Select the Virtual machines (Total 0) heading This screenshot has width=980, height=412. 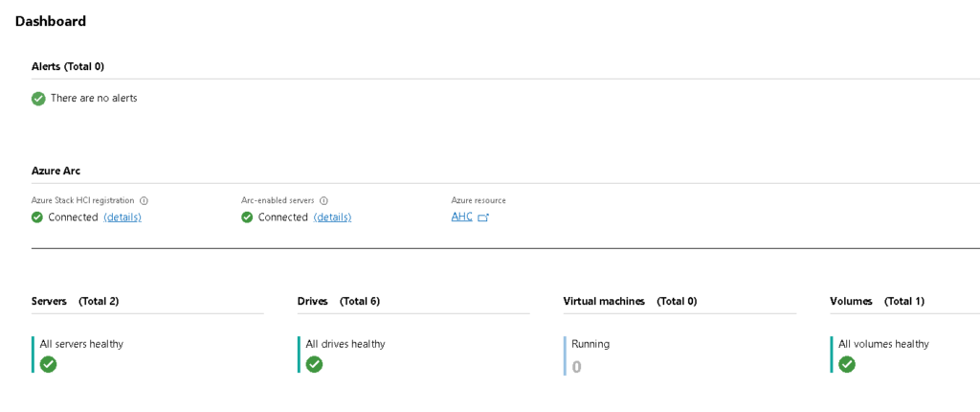[630, 301]
